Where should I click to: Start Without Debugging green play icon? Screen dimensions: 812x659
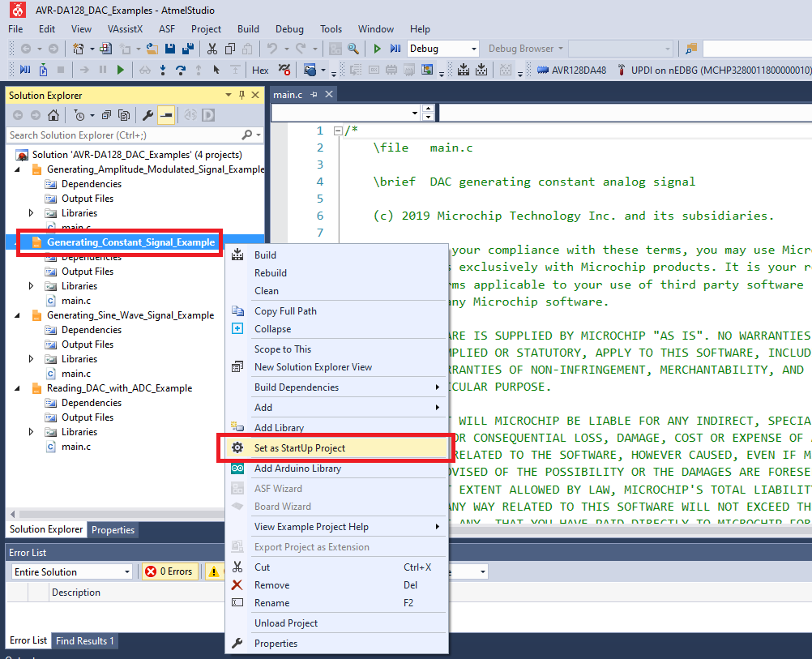377,49
